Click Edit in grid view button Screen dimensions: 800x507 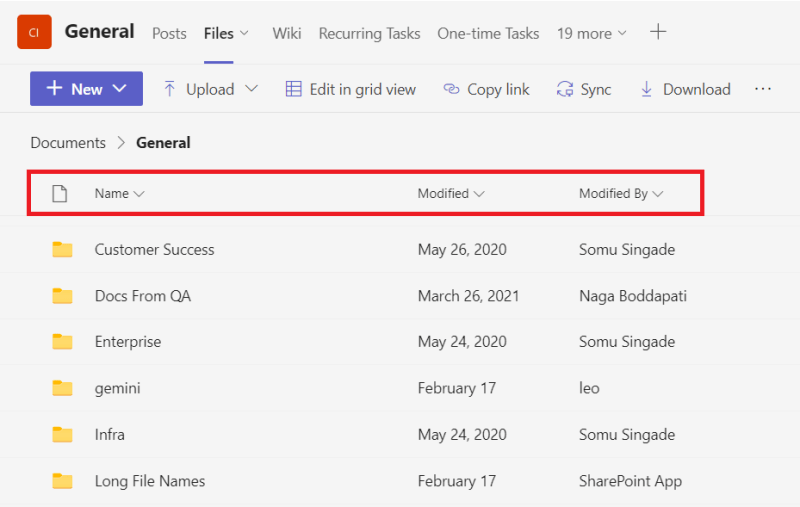point(350,89)
